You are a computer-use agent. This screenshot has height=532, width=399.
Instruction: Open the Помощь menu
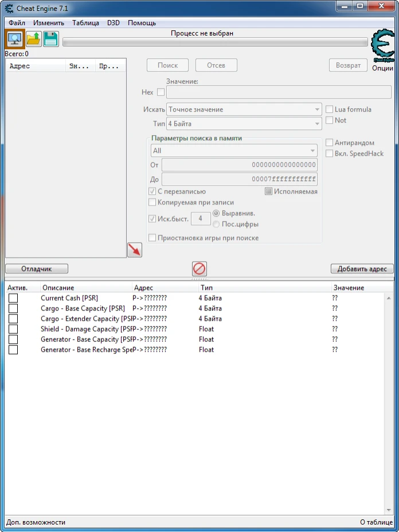click(142, 23)
